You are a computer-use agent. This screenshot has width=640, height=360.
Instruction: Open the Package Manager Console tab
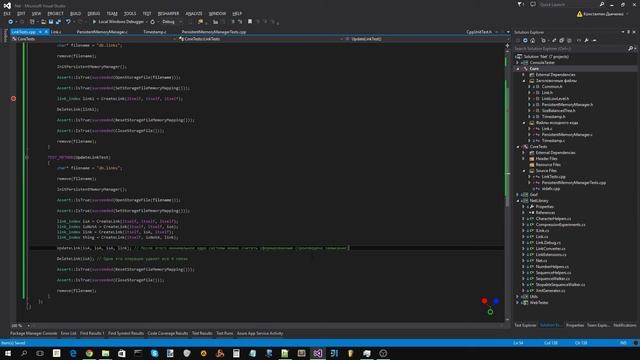[x=33, y=333]
